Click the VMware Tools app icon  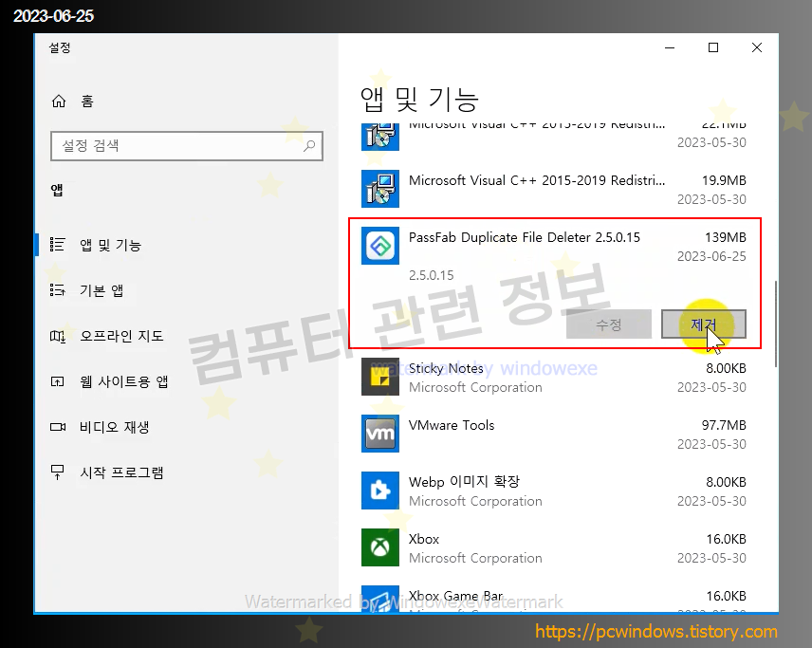point(380,434)
